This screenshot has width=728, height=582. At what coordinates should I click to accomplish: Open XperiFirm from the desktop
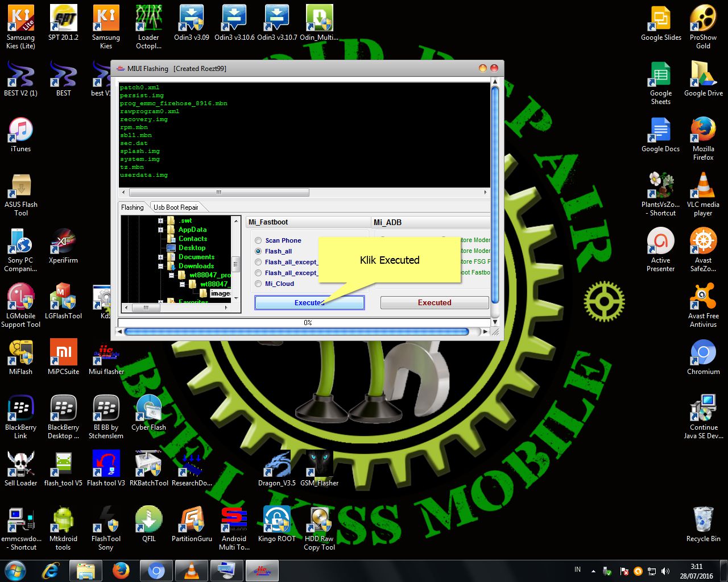(x=63, y=246)
